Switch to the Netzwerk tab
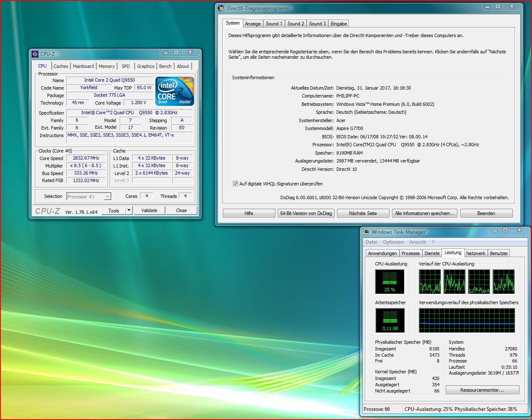This screenshot has width=532, height=420. coord(476,253)
